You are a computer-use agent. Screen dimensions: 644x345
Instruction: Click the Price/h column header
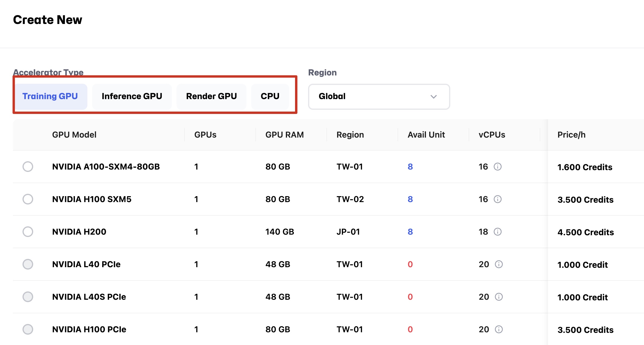pos(571,135)
